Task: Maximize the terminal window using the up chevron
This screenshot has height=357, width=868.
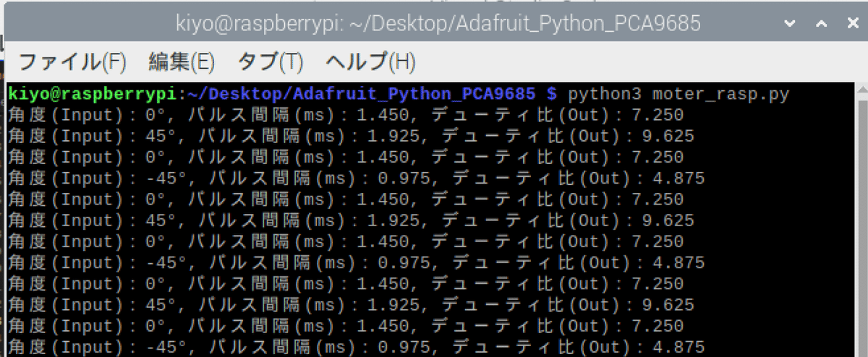Action: coord(821,23)
